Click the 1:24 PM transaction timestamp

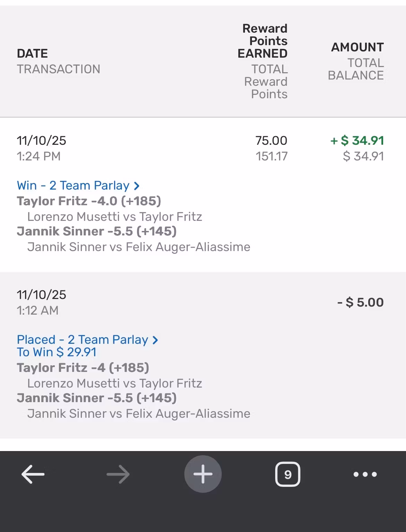pos(39,156)
